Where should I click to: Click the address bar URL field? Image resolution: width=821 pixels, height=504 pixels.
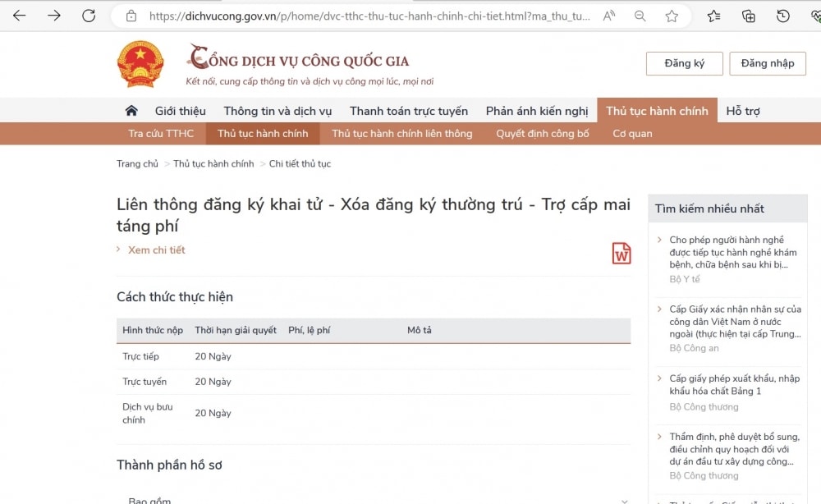pos(369,16)
